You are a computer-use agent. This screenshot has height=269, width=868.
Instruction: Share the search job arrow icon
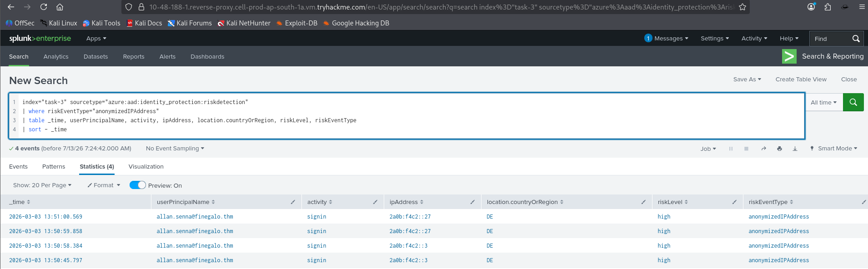pyautogui.click(x=764, y=149)
